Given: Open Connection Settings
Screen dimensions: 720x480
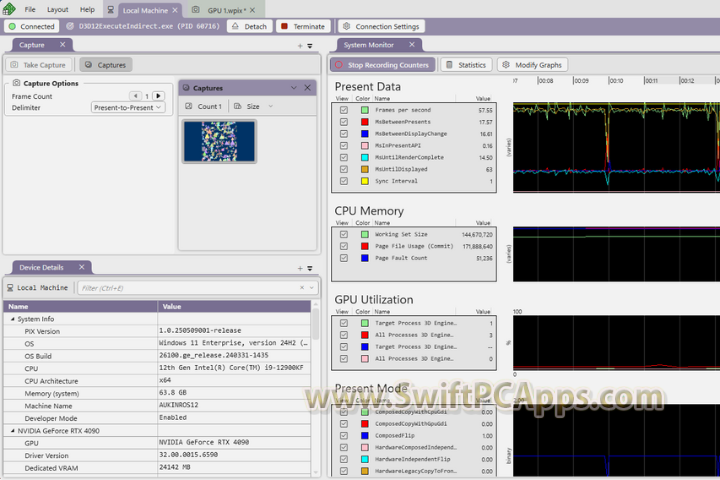Looking at the screenshot, I should (380, 26).
